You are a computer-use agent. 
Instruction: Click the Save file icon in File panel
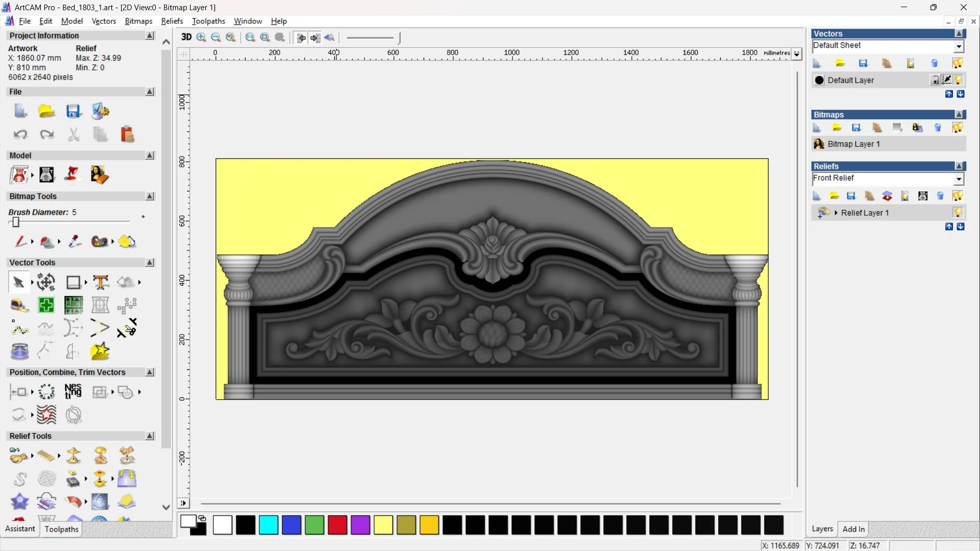pyautogui.click(x=73, y=111)
